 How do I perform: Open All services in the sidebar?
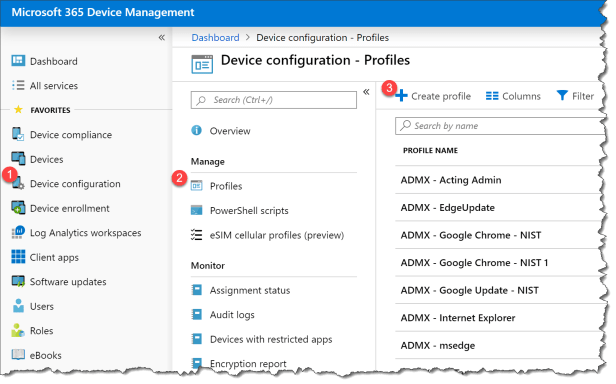click(54, 86)
